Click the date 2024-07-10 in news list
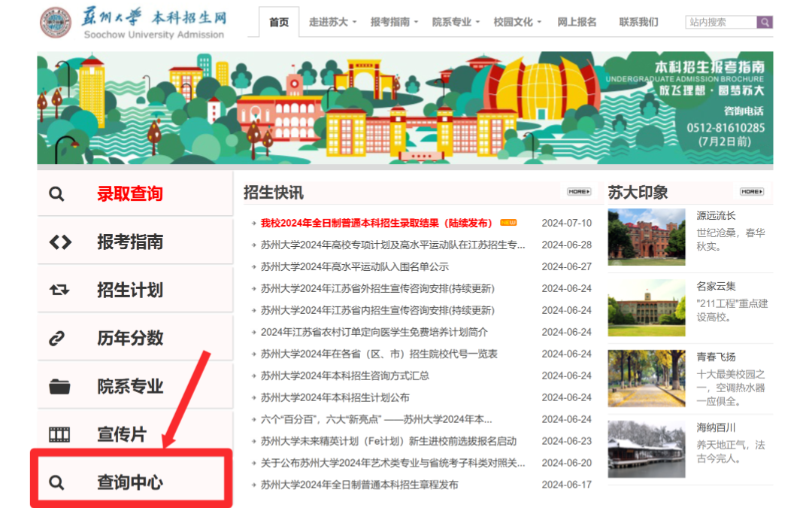The width and height of the screenshot is (812, 508). (x=567, y=223)
